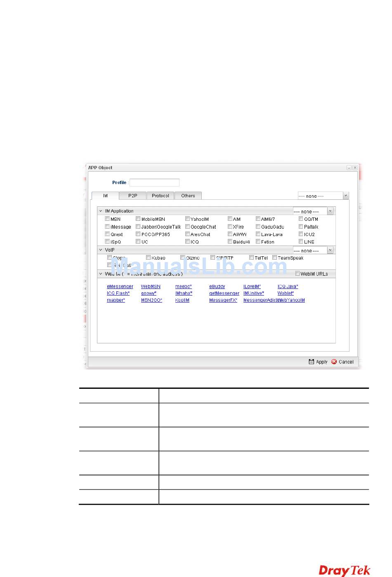Enable the GoogleChat checkbox
Viewport: 392px width, 577px height.
click(x=187, y=227)
